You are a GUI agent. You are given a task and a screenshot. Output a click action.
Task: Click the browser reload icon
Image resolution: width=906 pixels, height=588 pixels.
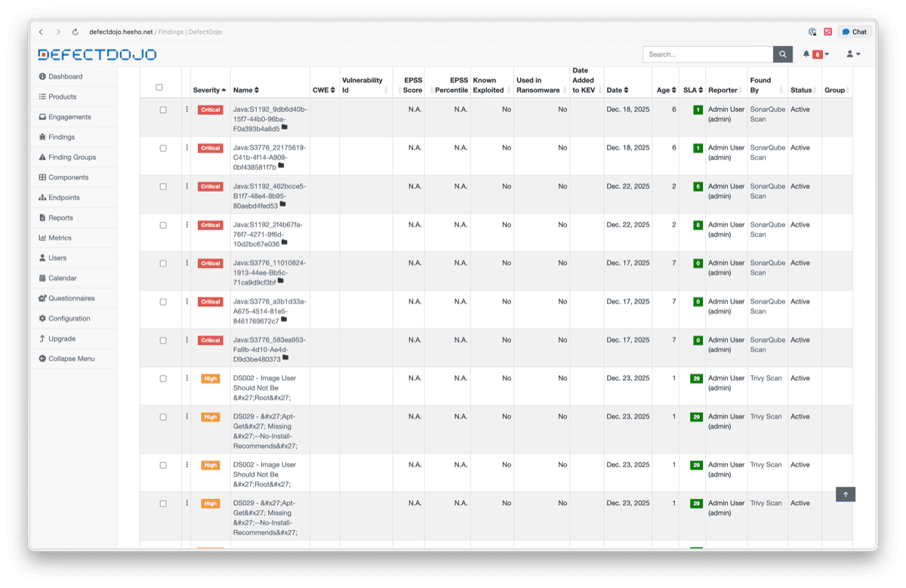[x=75, y=32]
